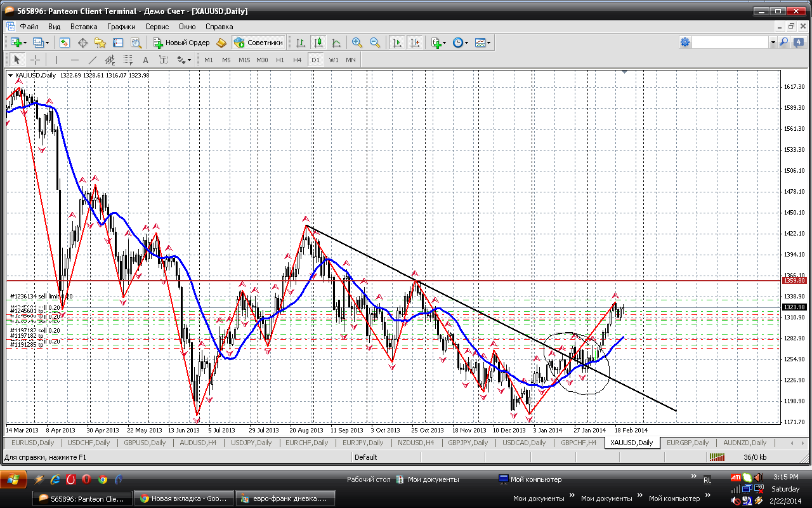Screen dimensions: 812x508
Task: Click the search input field
Action: click(730, 43)
